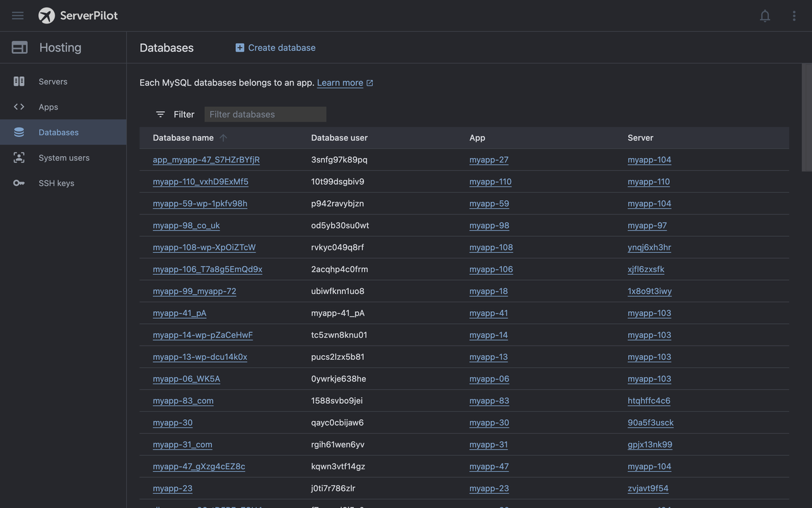Open notifications bell
812x508 pixels.
click(x=765, y=16)
